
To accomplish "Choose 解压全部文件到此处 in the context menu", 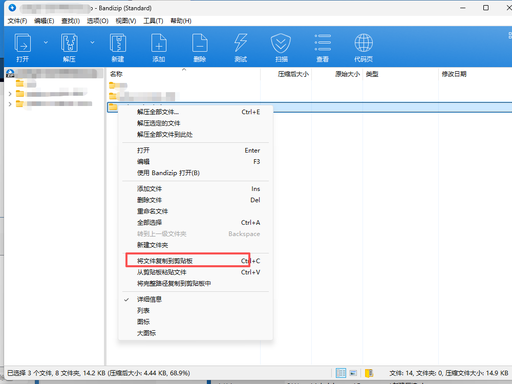I will tap(196, 135).
